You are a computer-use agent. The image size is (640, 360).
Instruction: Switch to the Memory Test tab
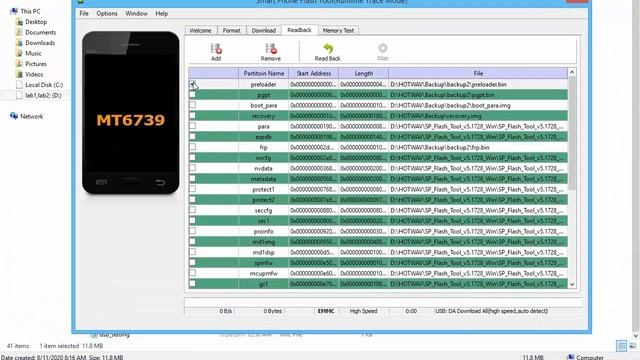338,31
